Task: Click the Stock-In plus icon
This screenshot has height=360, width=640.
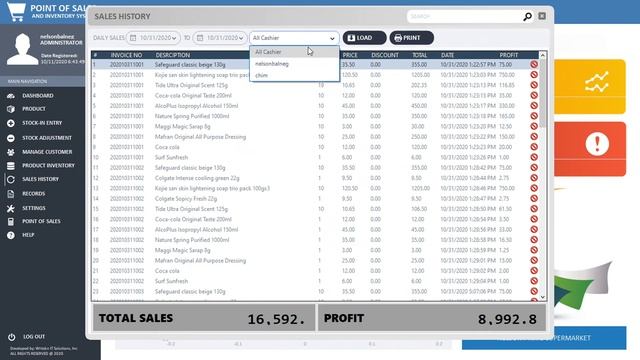Action: coord(11,123)
